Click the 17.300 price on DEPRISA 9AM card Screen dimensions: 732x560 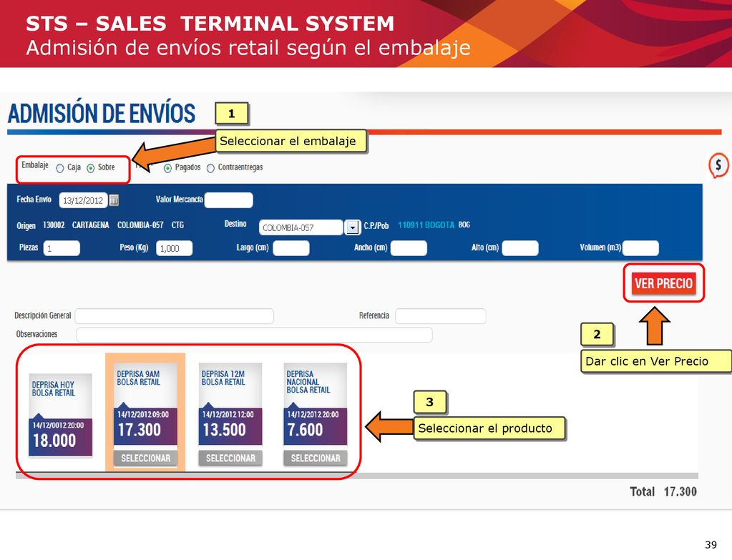(x=139, y=430)
